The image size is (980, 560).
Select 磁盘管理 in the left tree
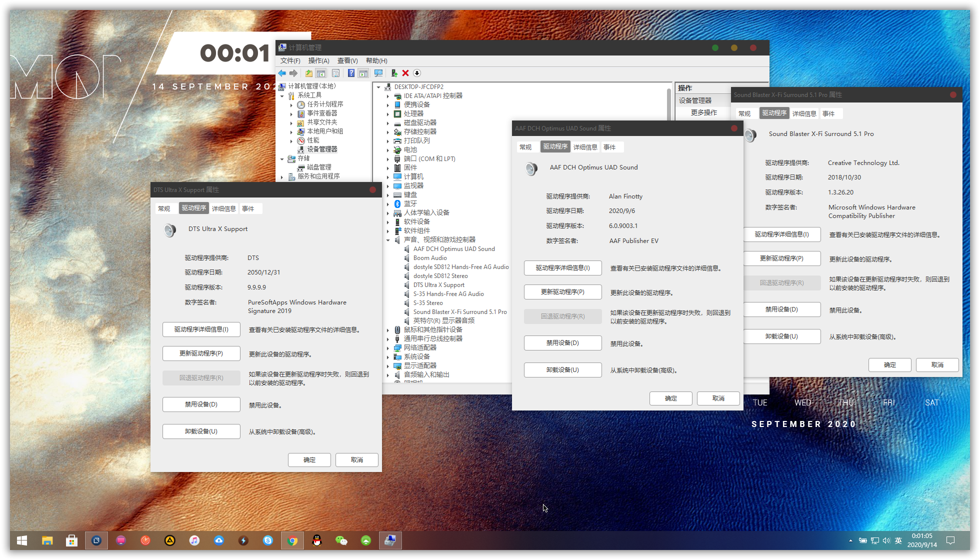click(319, 167)
